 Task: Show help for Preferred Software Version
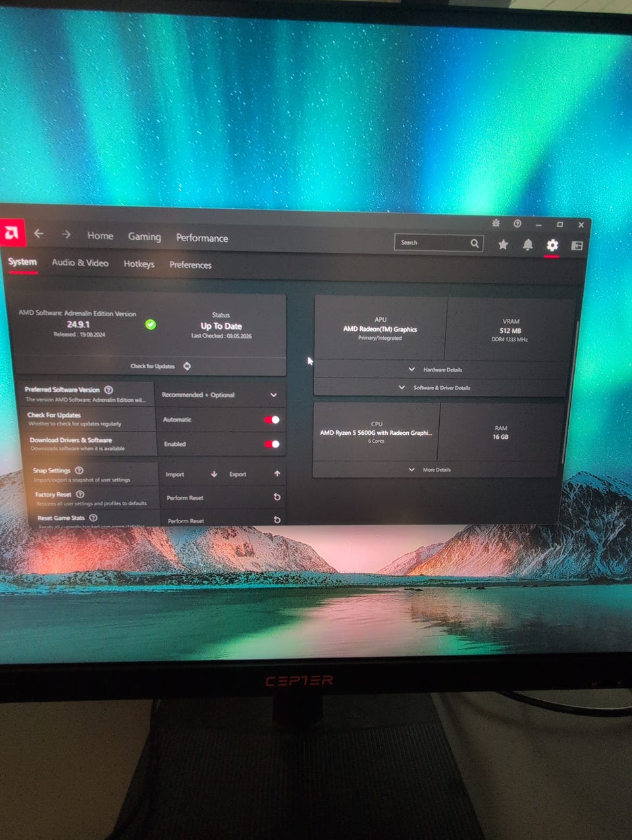[x=109, y=389]
